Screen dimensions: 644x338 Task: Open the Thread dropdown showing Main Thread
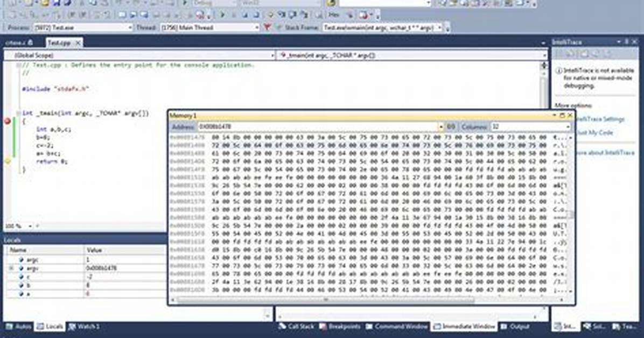[x=210, y=27]
